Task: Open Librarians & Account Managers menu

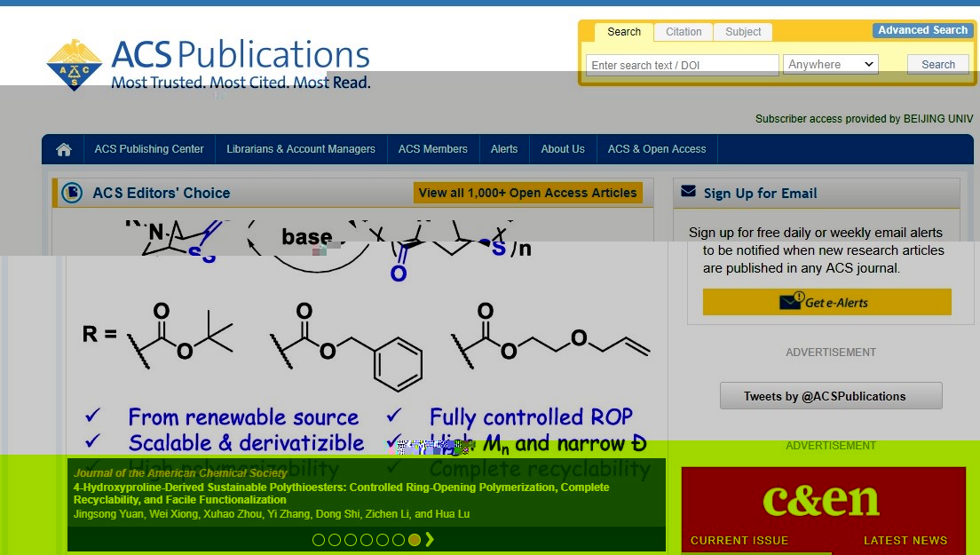Action: (301, 149)
